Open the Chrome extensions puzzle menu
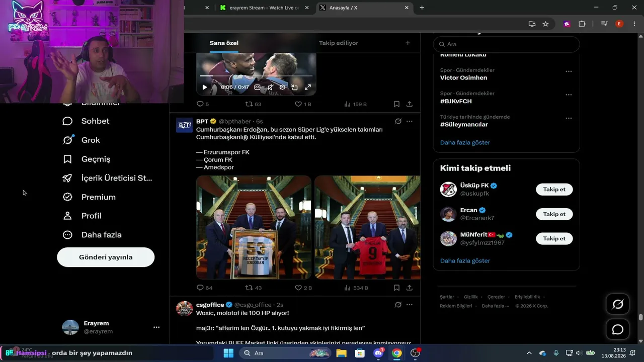 pyautogui.click(x=582, y=24)
